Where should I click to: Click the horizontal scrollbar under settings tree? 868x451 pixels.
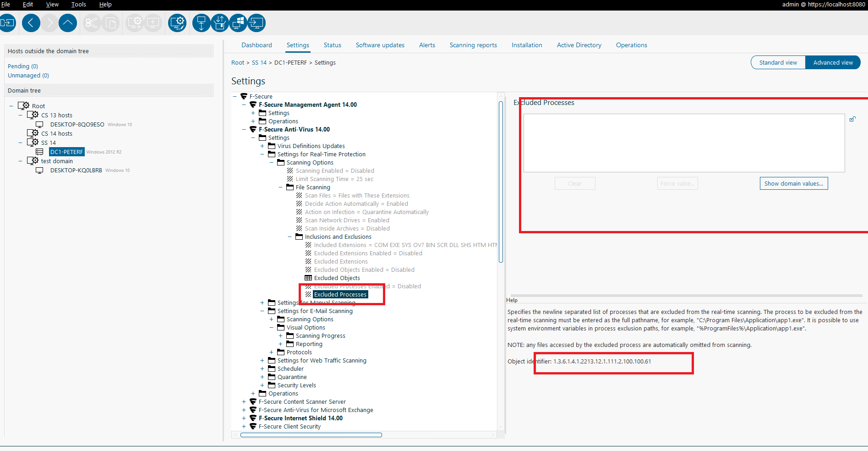(x=311, y=435)
